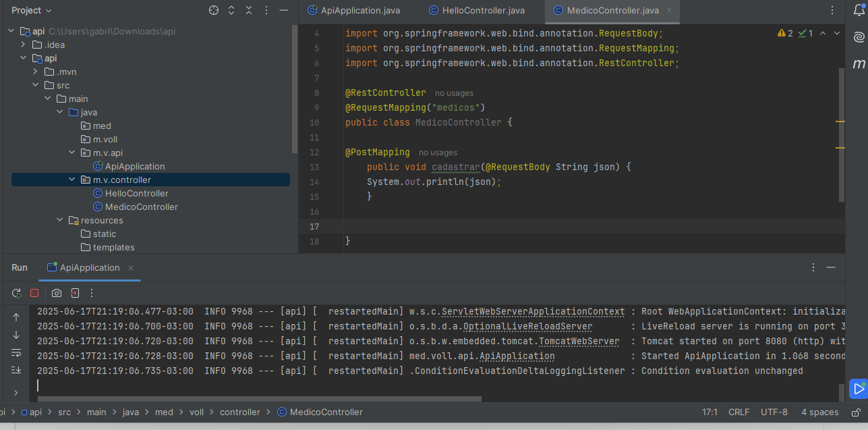Image resolution: width=868 pixels, height=430 pixels.
Task: Collapse the resources folder
Action: 60,220
